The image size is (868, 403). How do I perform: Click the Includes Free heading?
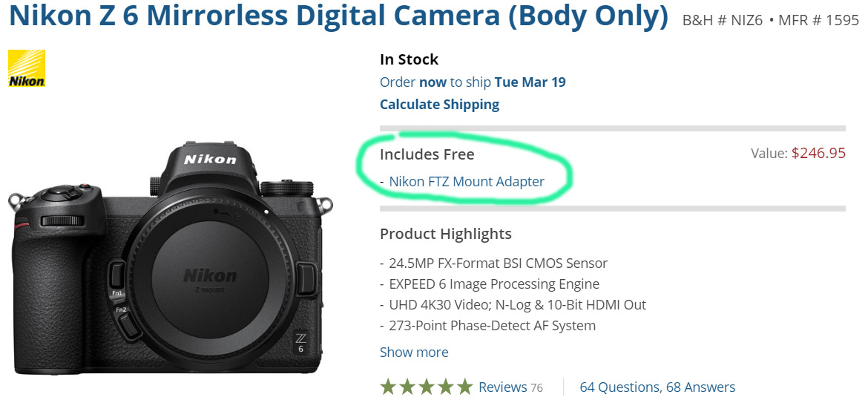click(427, 154)
